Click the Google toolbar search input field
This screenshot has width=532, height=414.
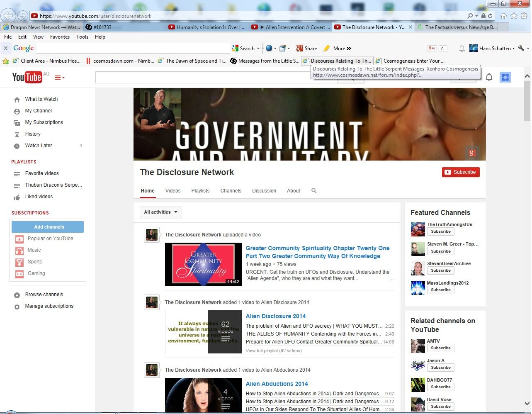133,49
